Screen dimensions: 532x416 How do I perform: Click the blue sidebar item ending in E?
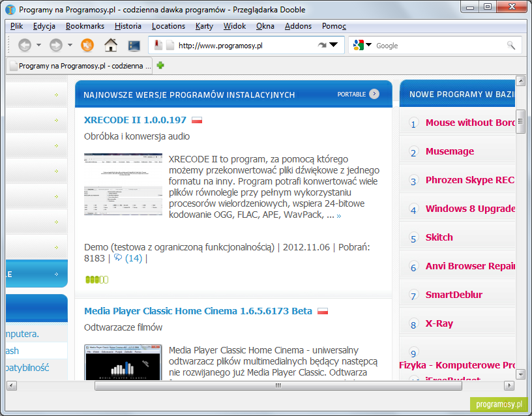tap(37, 274)
